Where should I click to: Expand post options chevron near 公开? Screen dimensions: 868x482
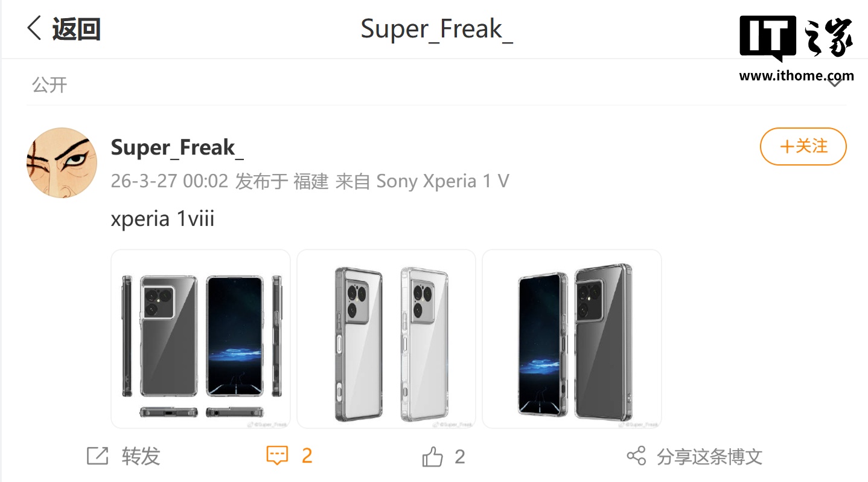(835, 83)
